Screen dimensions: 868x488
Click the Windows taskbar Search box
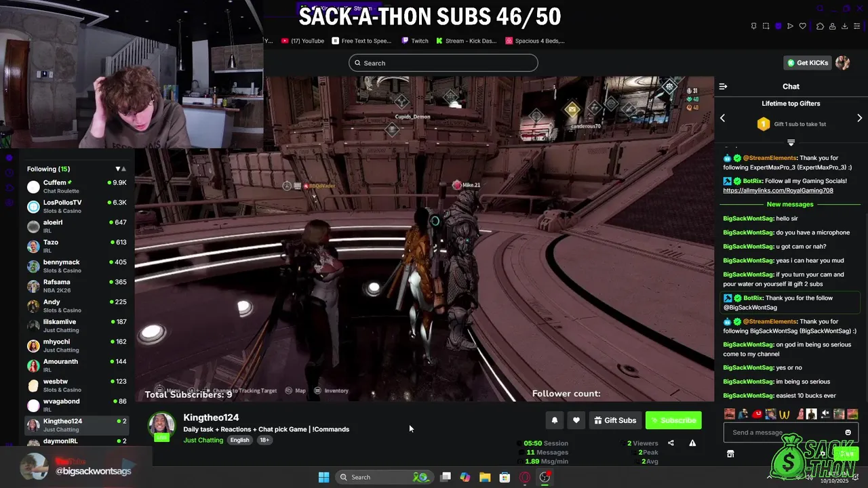point(384,477)
